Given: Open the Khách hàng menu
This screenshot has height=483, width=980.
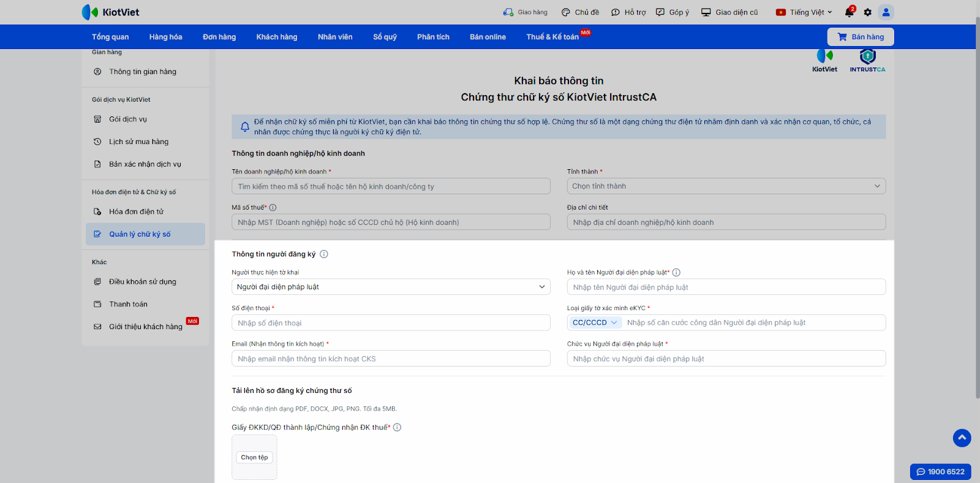Looking at the screenshot, I should 277,37.
